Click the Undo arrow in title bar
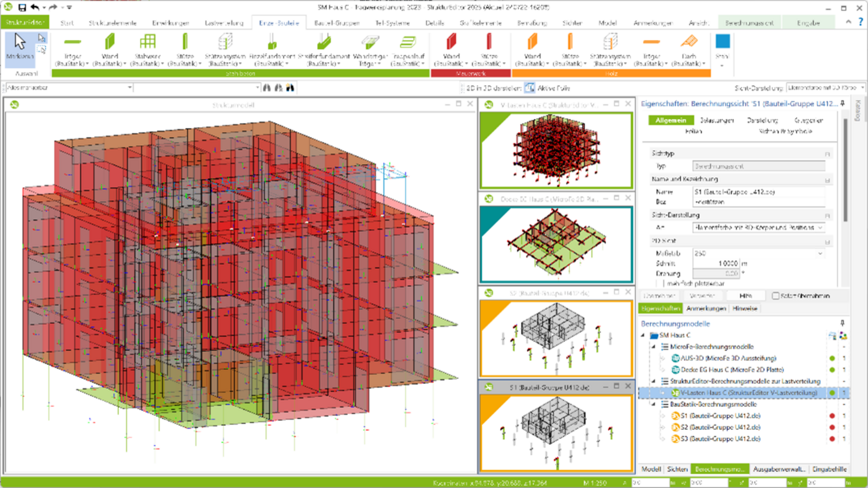Image resolution: width=868 pixels, height=488 pixels. [x=35, y=8]
